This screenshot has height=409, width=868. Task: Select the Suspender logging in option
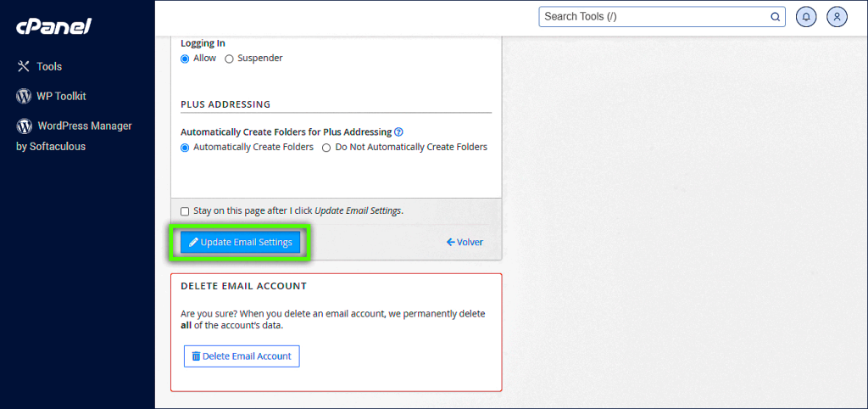click(229, 59)
